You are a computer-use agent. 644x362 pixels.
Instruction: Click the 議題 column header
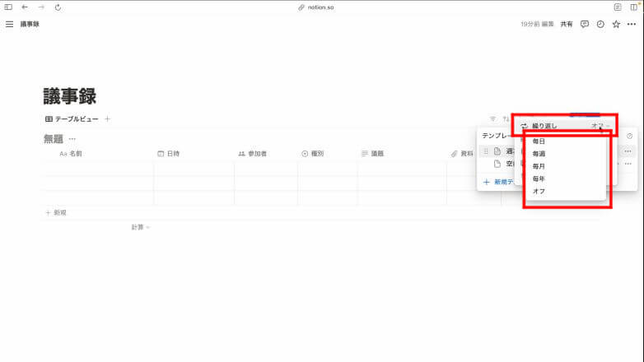coord(372,154)
